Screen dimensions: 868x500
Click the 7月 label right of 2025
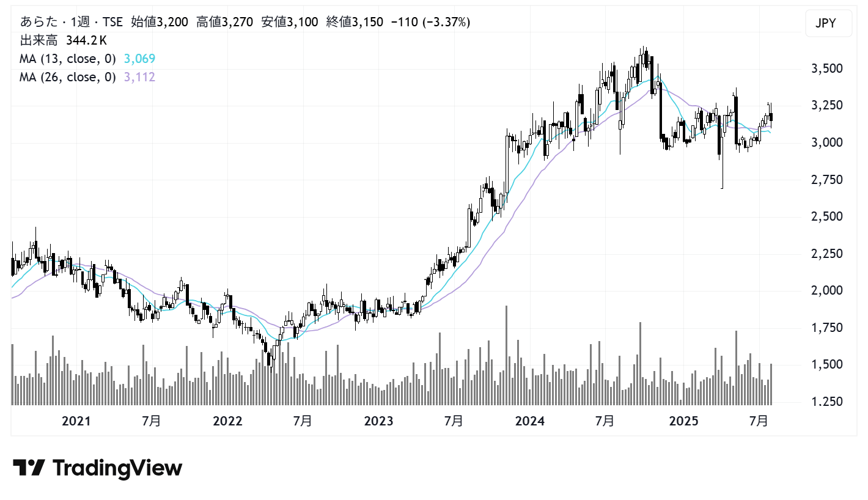[759, 421]
